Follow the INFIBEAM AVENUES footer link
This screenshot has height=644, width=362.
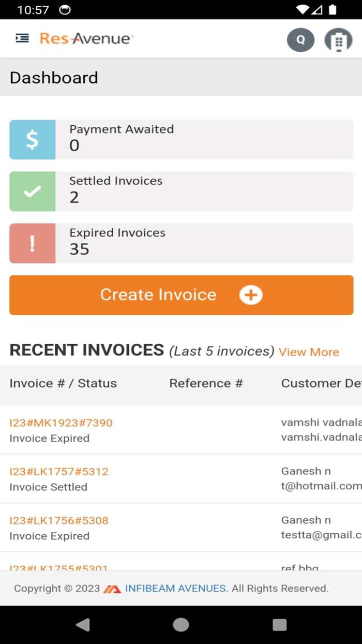tap(175, 588)
